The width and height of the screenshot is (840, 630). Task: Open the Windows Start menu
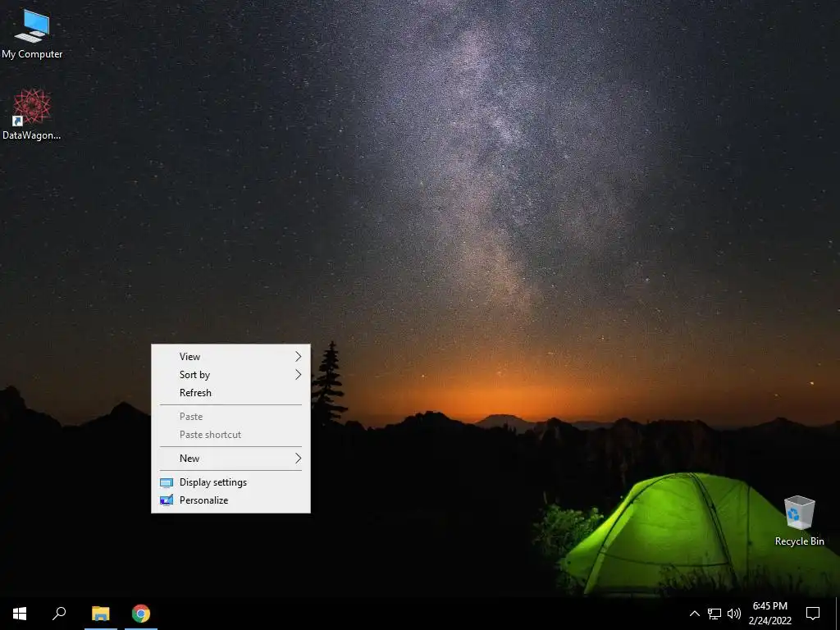(x=20, y=614)
